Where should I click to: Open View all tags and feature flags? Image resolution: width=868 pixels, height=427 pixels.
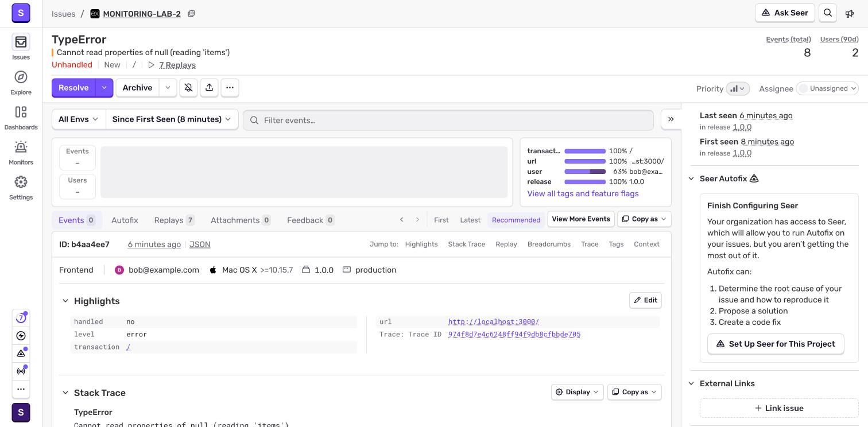pos(583,193)
